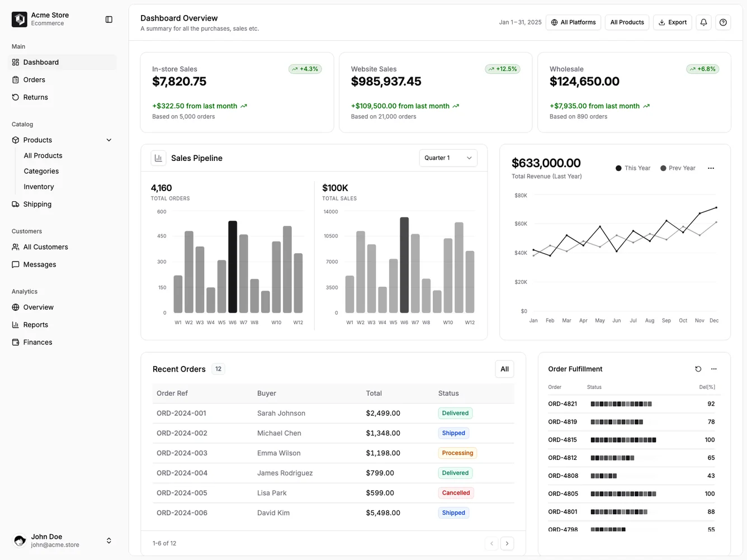
Task: Click the Sales Pipeline chart icon
Action: [158, 158]
